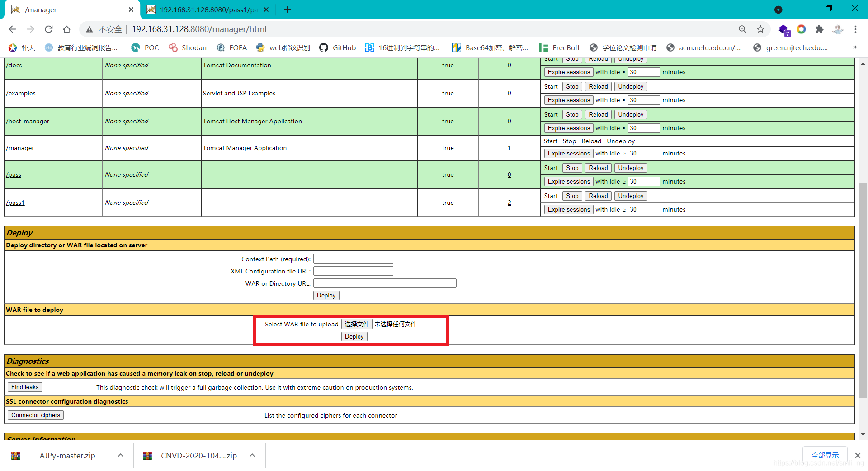
Task: Open the Shodan bookmark
Action: (187, 47)
